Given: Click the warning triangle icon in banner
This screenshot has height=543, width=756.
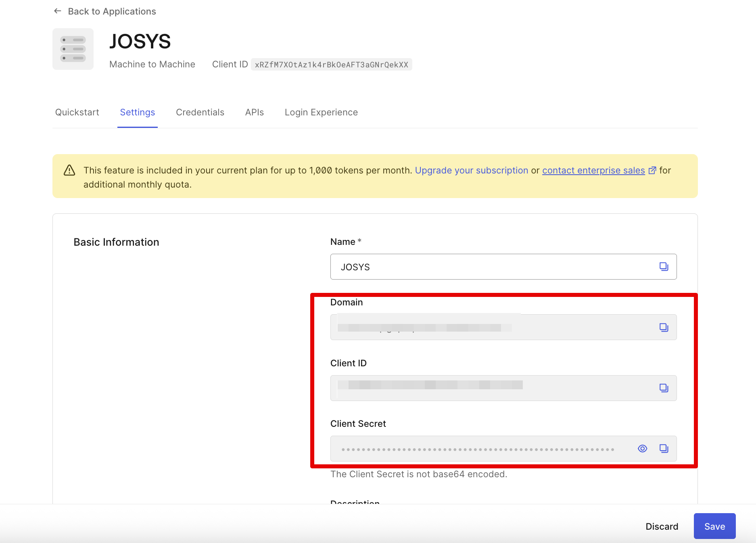Looking at the screenshot, I should tap(69, 170).
